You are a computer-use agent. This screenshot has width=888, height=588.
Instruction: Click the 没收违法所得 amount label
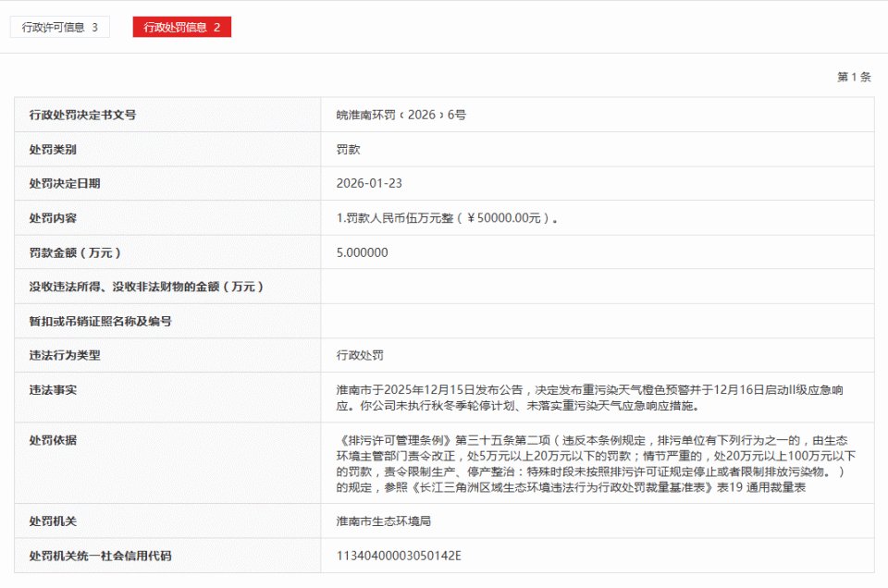(x=147, y=287)
